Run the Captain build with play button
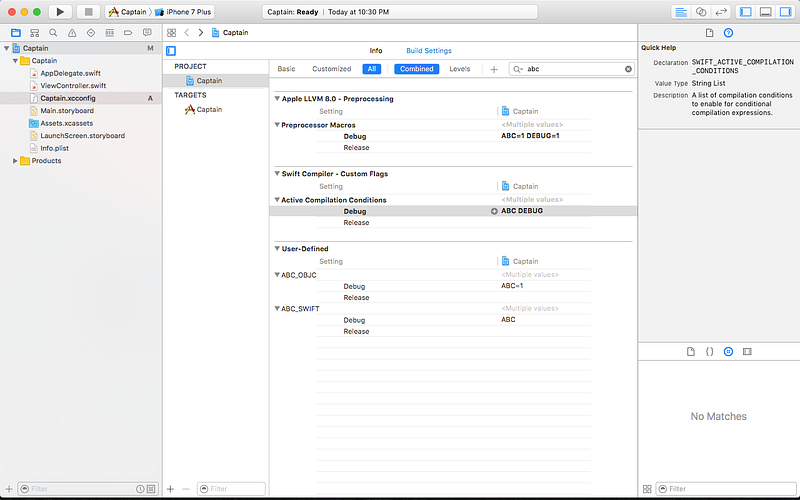The image size is (800, 500). [x=60, y=12]
